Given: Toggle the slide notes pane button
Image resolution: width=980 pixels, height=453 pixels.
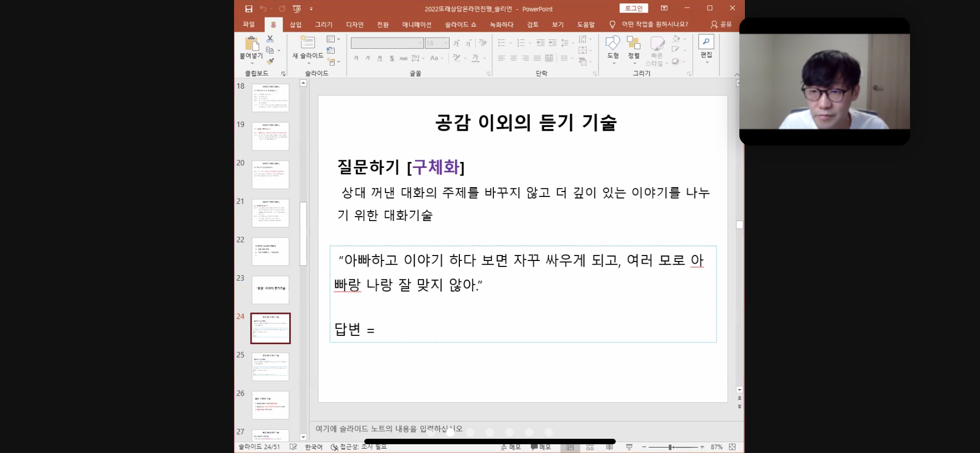Looking at the screenshot, I should (x=511, y=447).
